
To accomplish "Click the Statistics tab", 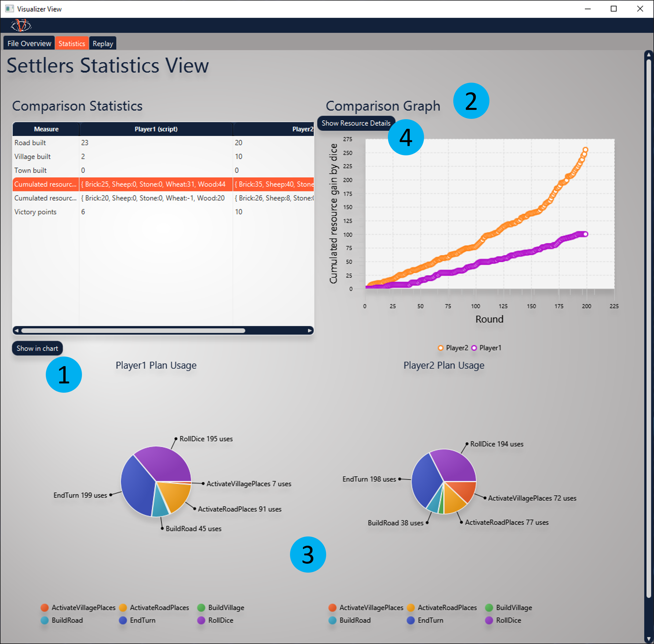I will pyautogui.click(x=73, y=43).
